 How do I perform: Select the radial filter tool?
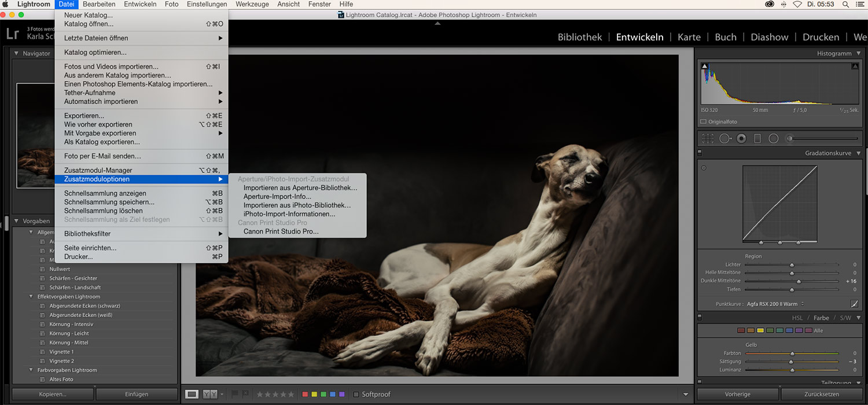[774, 138]
